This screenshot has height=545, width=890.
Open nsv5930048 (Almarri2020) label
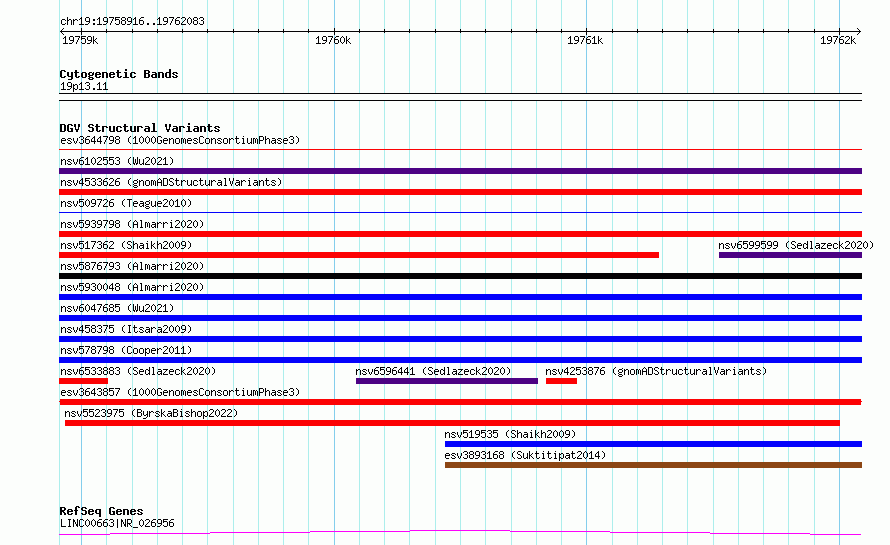point(132,287)
